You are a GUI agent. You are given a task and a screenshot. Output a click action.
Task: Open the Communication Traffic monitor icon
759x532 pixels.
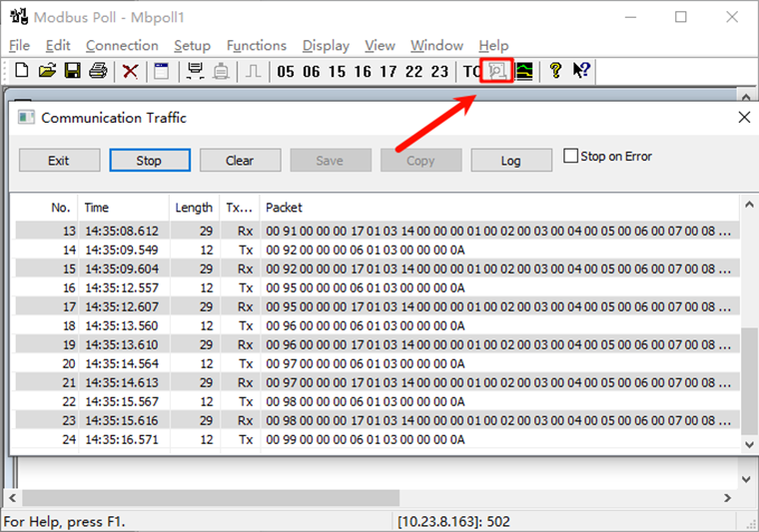point(496,71)
